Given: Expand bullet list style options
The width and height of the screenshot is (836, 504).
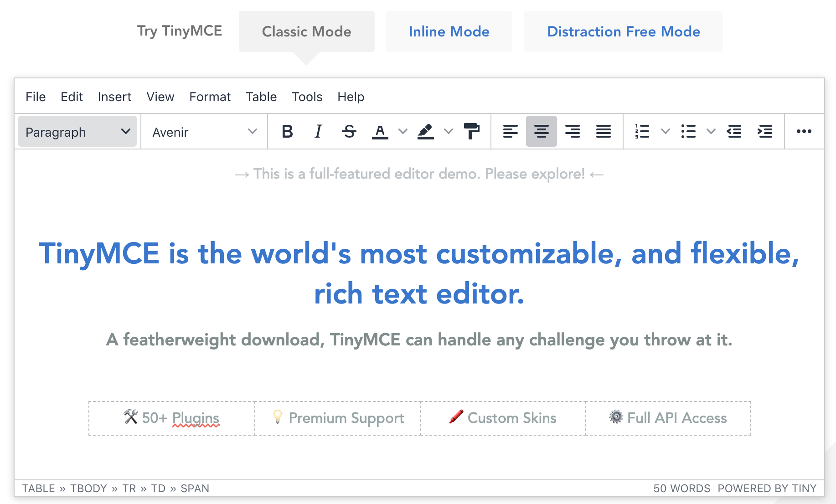Looking at the screenshot, I should pos(711,131).
